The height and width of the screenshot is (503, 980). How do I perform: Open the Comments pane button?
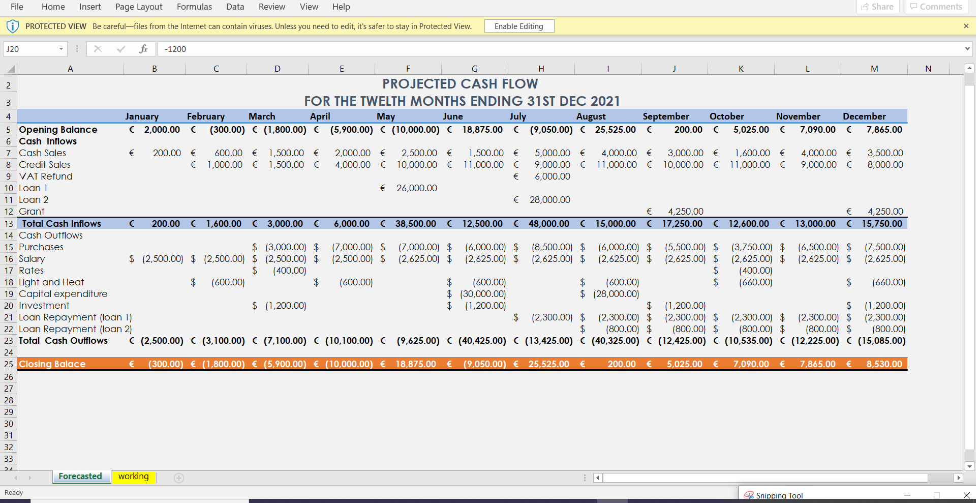point(936,7)
